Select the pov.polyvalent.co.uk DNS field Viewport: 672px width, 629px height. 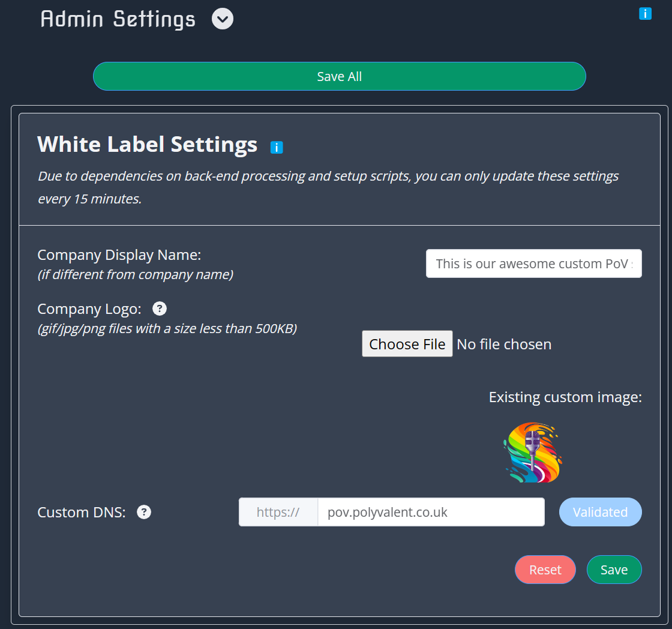tap(430, 512)
